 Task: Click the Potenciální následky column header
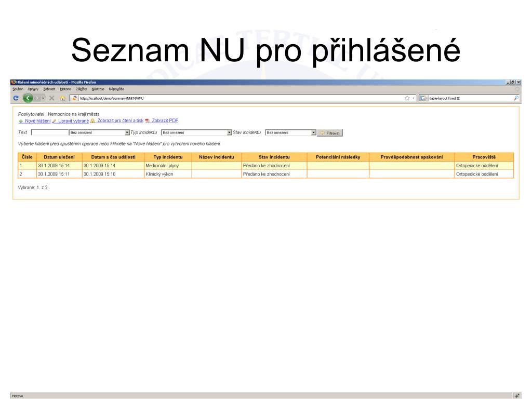(x=338, y=157)
